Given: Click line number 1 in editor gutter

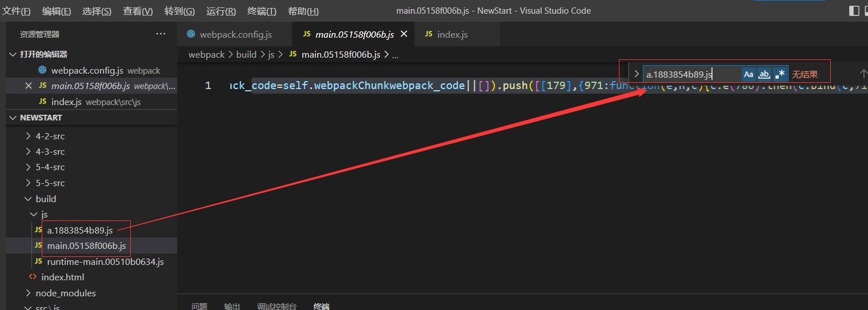Looking at the screenshot, I should point(208,86).
